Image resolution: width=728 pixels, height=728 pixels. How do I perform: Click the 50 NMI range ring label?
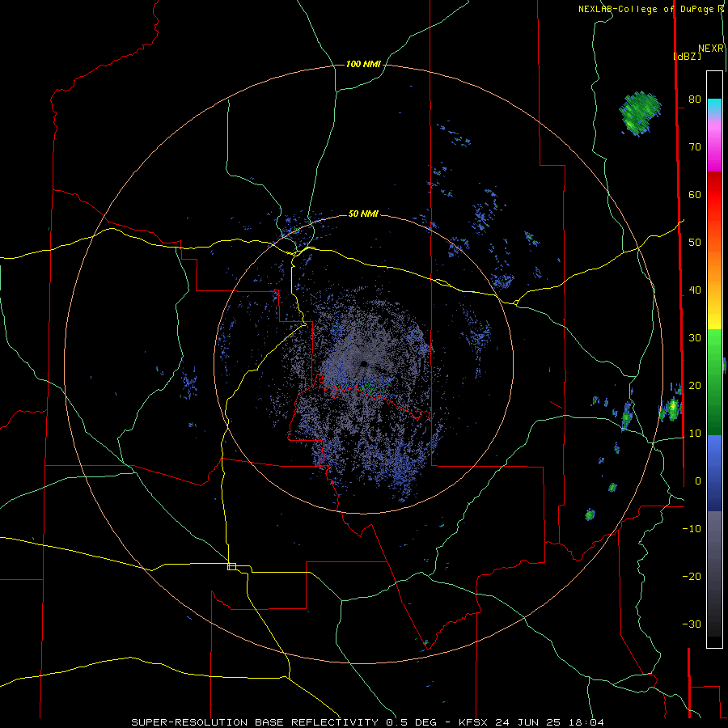tap(363, 214)
